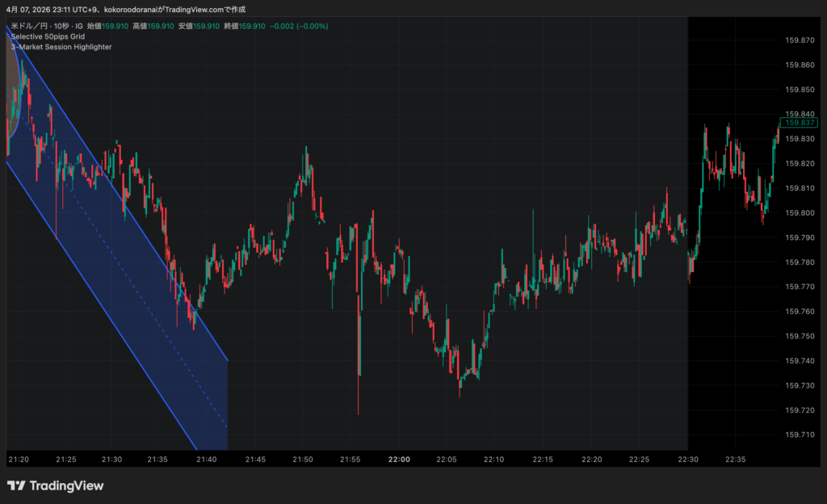Click the 3-Market Session Highlighter indicator label

point(61,47)
